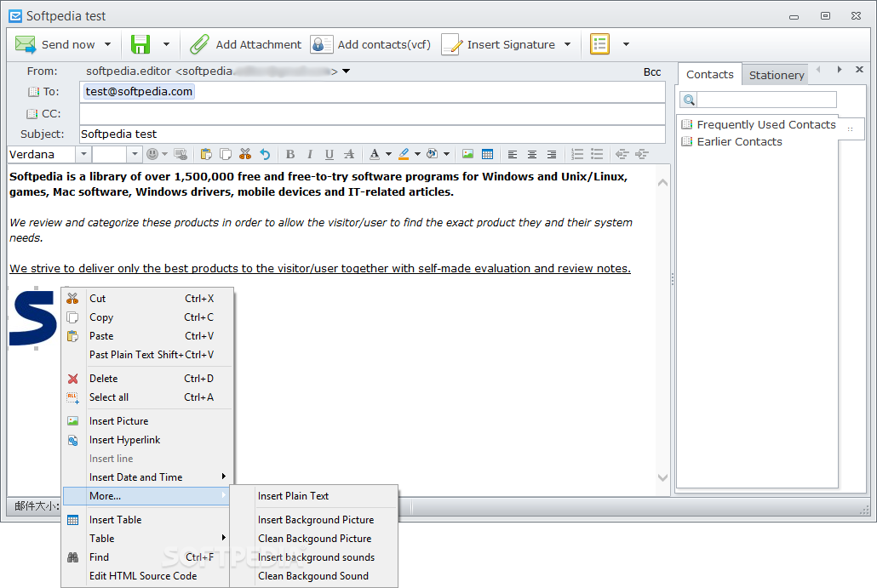
Task: Choose Past Plain Text from context menu
Action: pos(147,354)
